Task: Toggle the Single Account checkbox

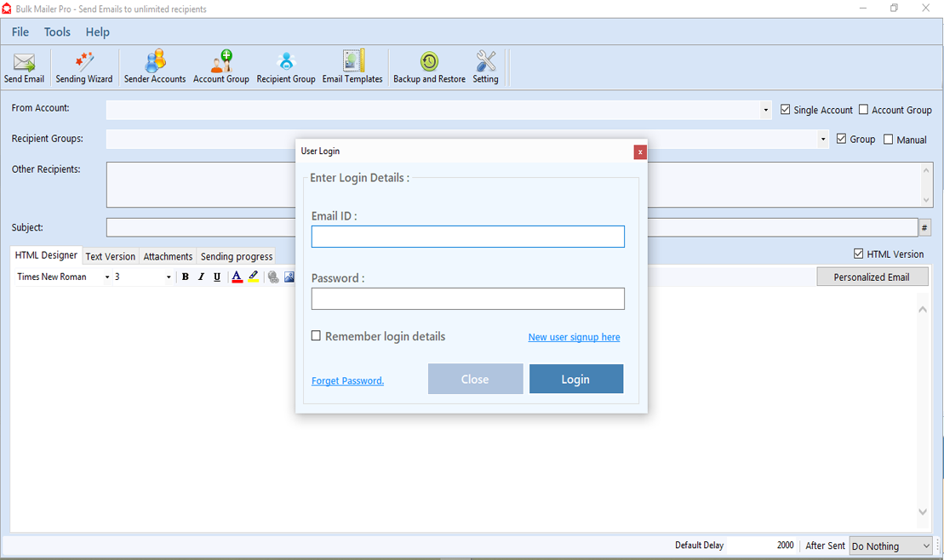Action: [785, 110]
